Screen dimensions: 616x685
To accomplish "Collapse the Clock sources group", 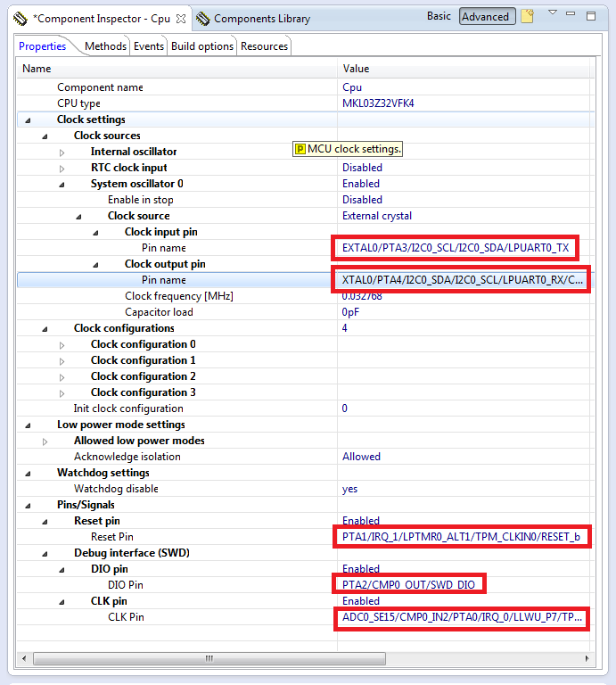I will (x=45, y=136).
